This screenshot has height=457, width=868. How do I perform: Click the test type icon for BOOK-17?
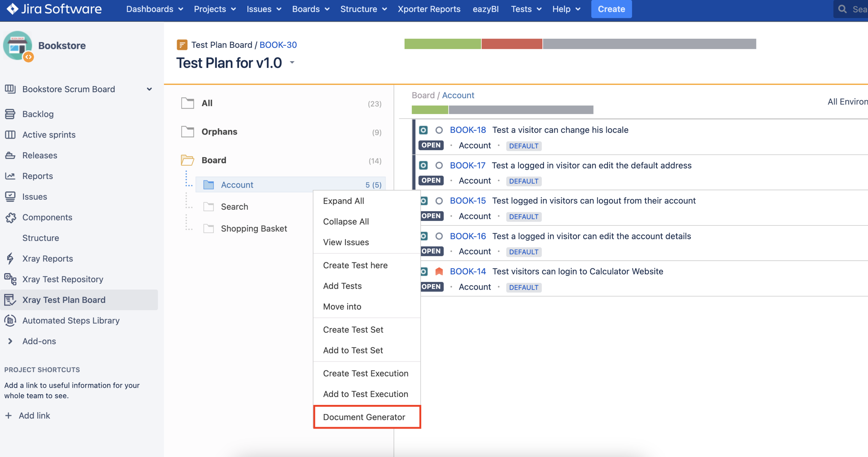(423, 165)
